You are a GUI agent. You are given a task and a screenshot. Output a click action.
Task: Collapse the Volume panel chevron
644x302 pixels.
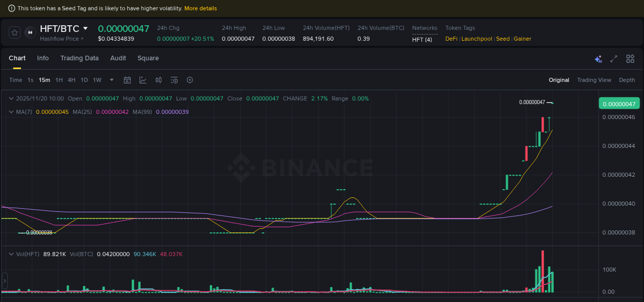11,254
